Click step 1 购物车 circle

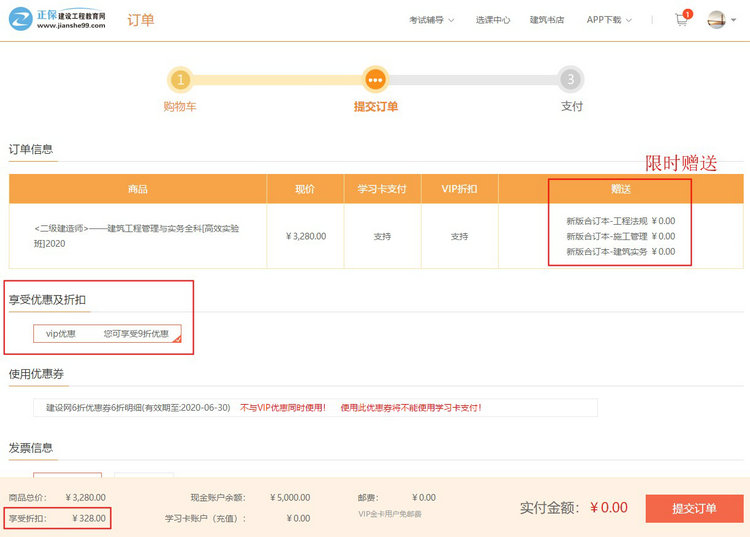tap(179, 79)
